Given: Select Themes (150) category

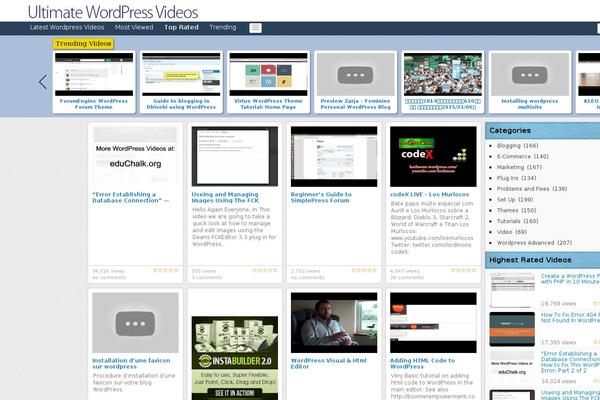Looking at the screenshot, I should 517,210.
